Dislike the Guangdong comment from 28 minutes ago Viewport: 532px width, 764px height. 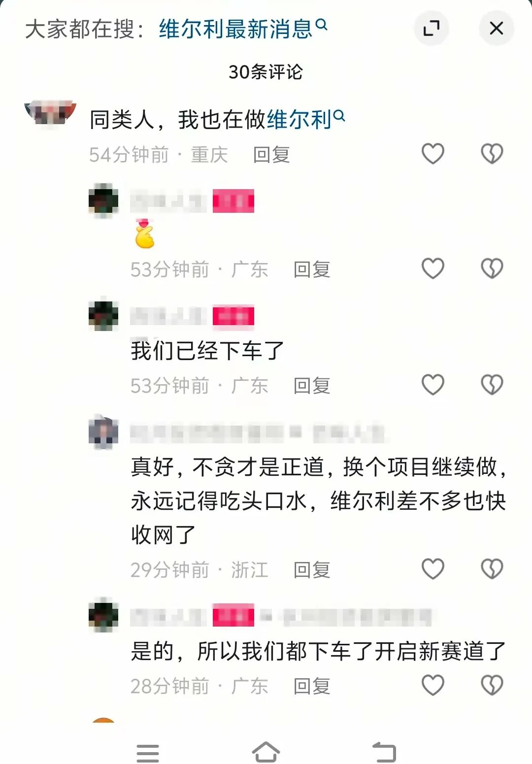[492, 685]
